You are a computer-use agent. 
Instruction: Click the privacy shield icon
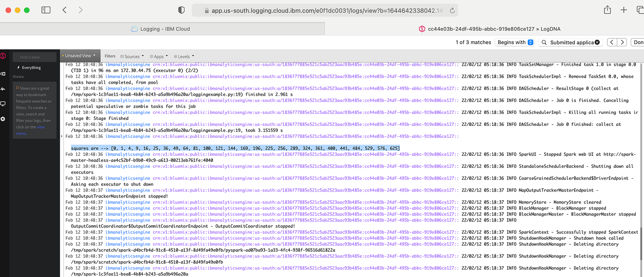point(181,10)
